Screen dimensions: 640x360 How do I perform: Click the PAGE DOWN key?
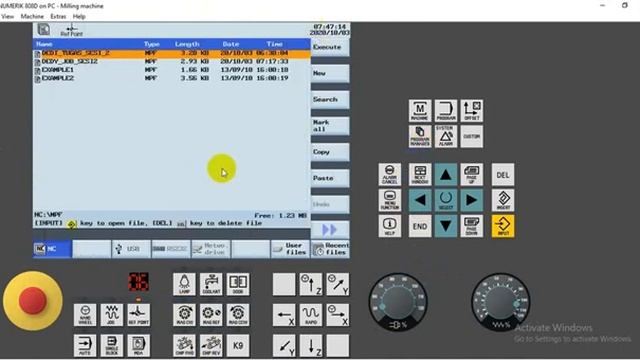click(471, 226)
